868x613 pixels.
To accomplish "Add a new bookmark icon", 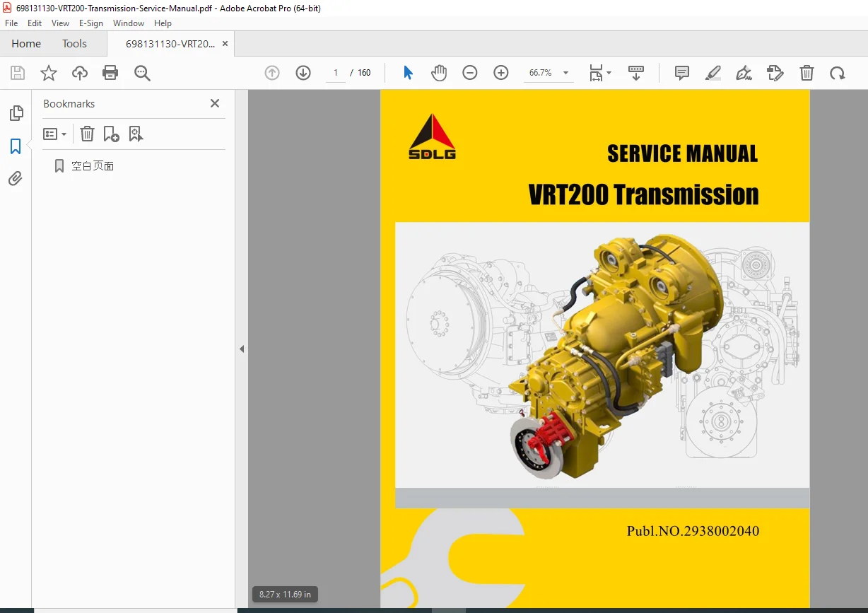I will tap(111, 134).
